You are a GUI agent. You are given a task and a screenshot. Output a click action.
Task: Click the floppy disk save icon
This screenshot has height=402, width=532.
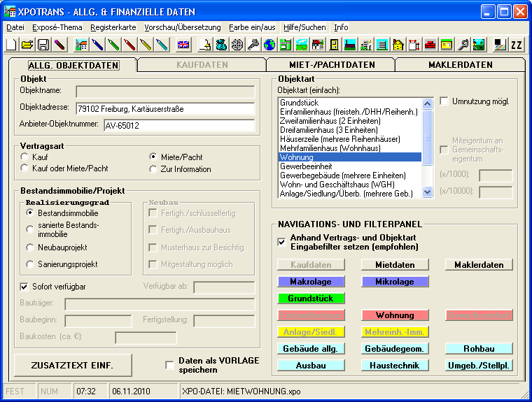click(x=43, y=45)
